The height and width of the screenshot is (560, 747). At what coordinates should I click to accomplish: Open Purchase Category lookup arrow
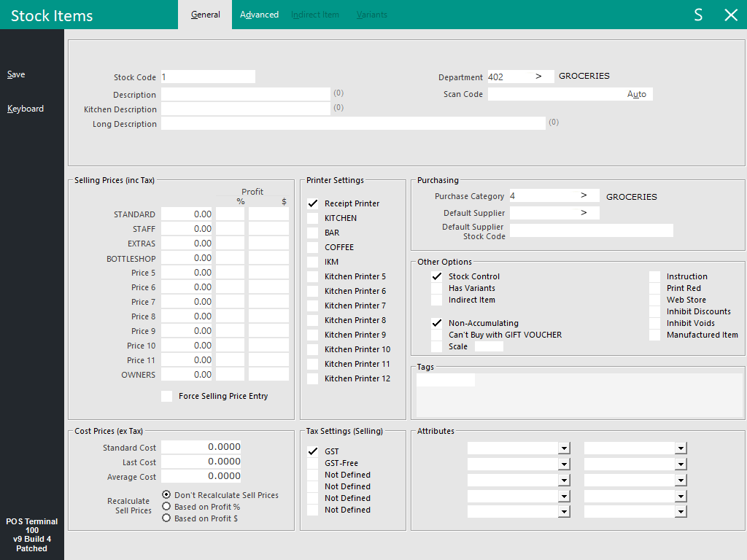[584, 196]
